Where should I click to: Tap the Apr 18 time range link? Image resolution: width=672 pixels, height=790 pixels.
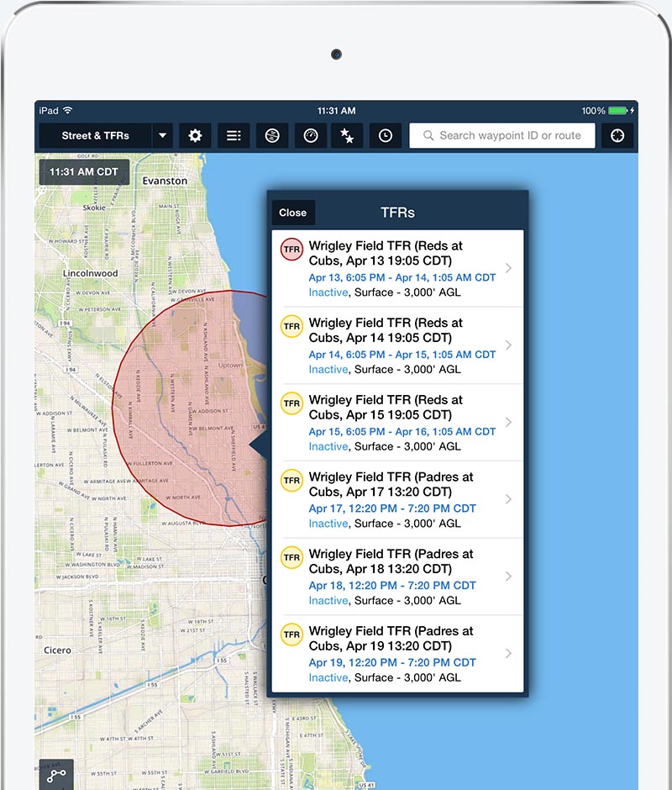[391, 586]
